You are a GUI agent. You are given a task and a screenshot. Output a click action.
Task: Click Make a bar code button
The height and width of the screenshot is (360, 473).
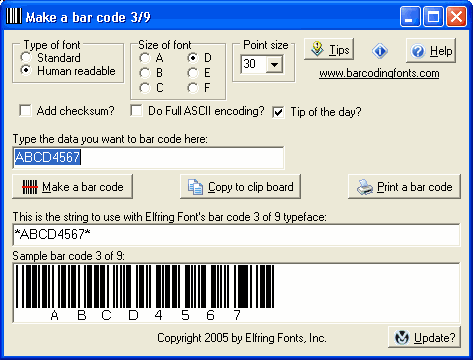[72, 187]
